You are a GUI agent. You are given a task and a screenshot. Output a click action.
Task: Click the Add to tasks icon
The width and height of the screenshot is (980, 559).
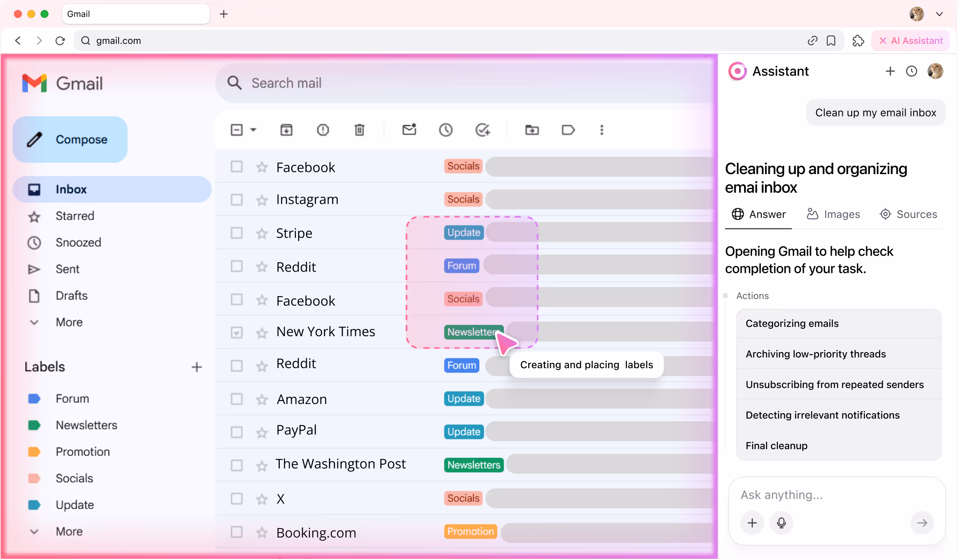(482, 130)
